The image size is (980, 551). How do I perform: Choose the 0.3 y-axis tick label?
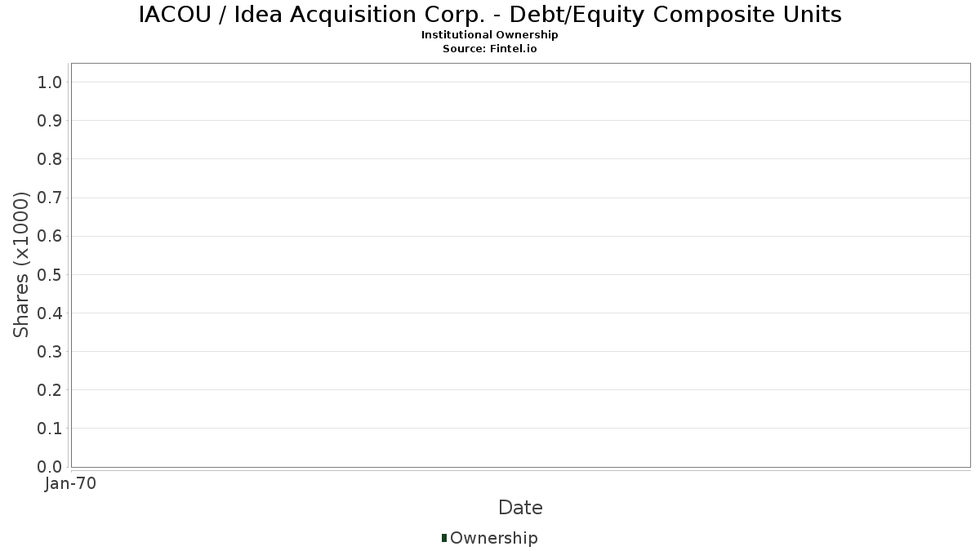click(50, 352)
